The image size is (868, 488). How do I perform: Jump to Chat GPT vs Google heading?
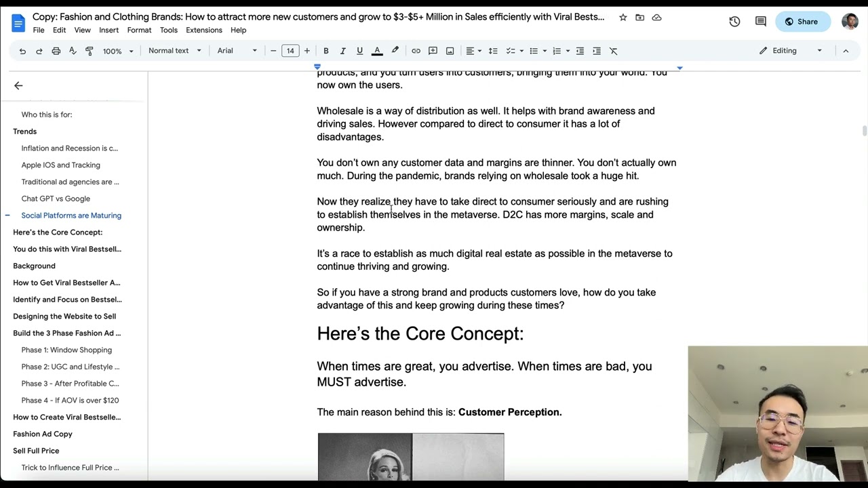pos(56,199)
